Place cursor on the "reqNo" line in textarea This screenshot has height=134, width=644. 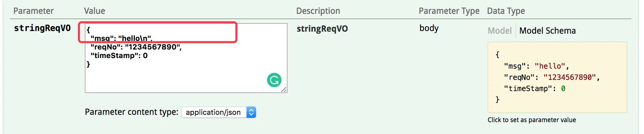tap(136, 47)
